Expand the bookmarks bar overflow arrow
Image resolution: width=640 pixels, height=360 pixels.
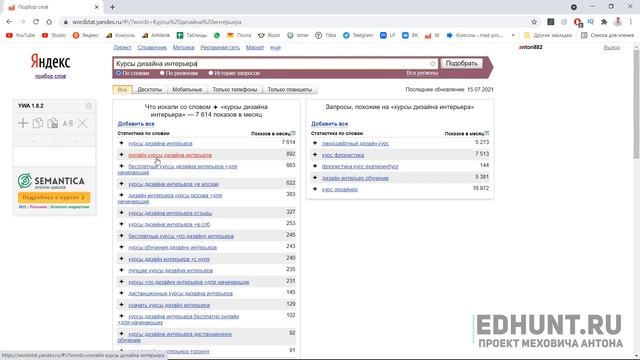(513, 36)
